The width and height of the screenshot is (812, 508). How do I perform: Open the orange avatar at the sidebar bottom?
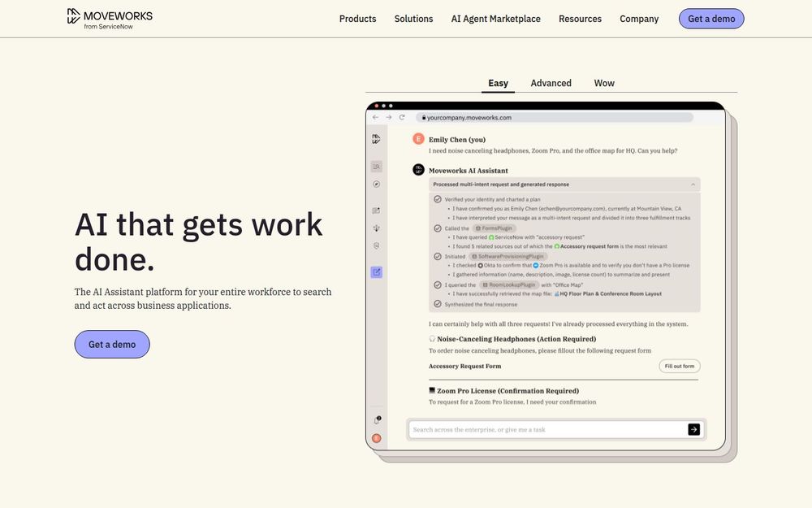click(376, 437)
